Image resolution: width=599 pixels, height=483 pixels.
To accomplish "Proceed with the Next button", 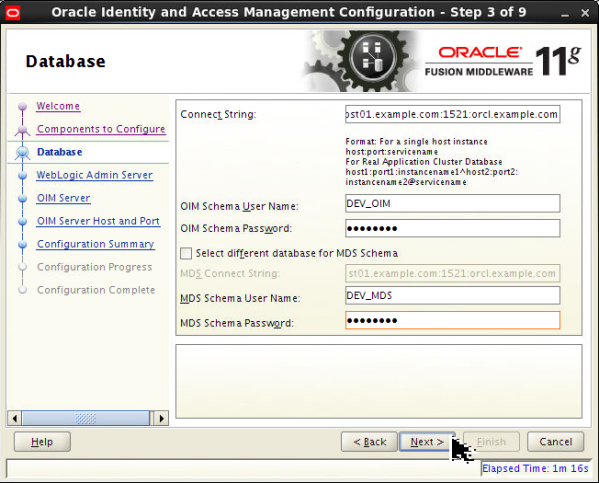I will click(427, 442).
